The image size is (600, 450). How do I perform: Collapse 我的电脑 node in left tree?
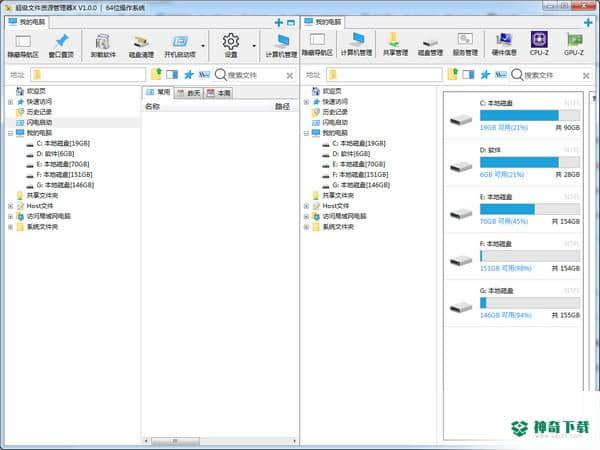tap(10, 133)
